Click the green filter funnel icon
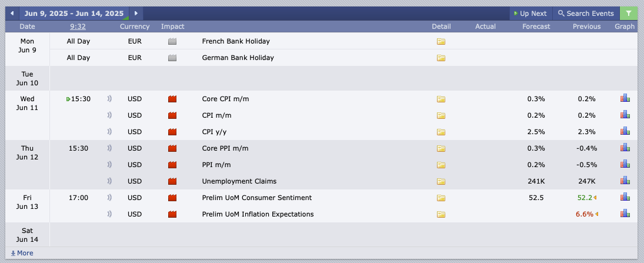Screen dimensions: 644x263 [x=628, y=13]
